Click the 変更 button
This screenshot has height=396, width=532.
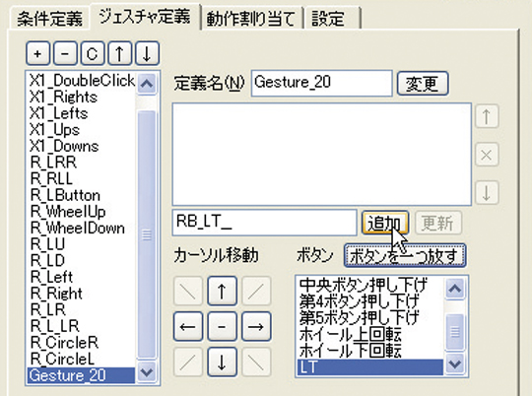[x=423, y=83]
